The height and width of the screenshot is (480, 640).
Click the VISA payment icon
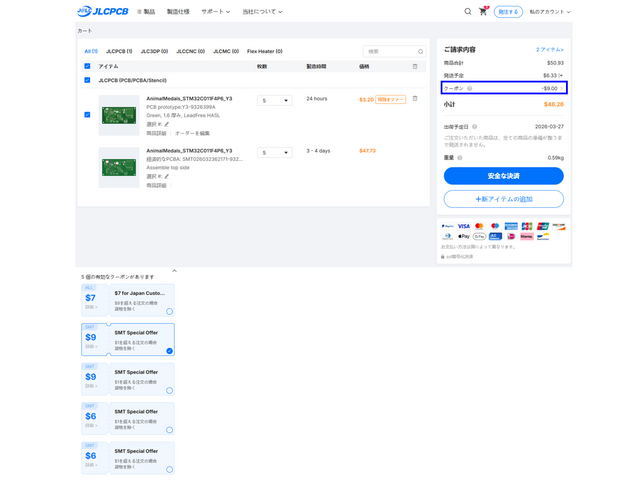coord(463,226)
